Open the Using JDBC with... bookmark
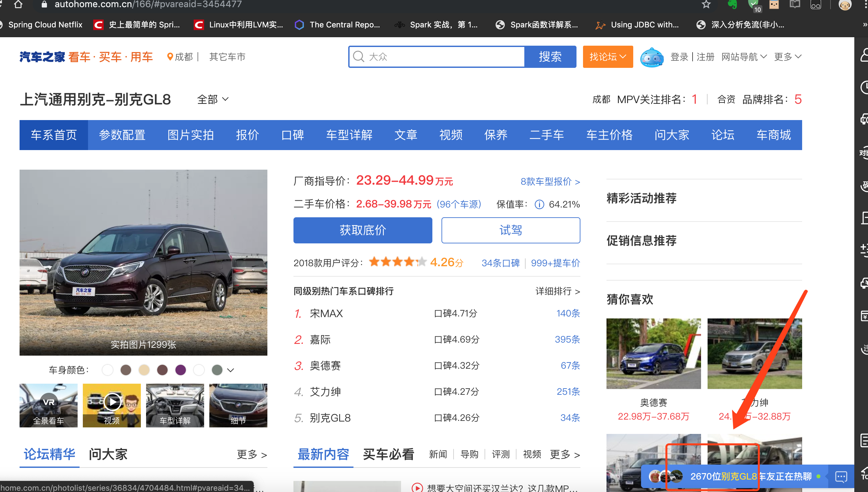868x492 pixels. 637,25
